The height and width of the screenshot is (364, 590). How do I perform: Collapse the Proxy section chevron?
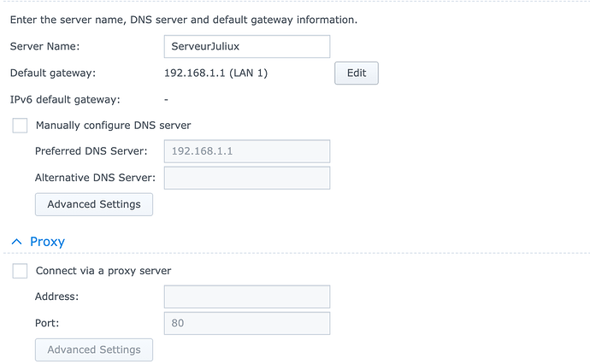pos(18,242)
